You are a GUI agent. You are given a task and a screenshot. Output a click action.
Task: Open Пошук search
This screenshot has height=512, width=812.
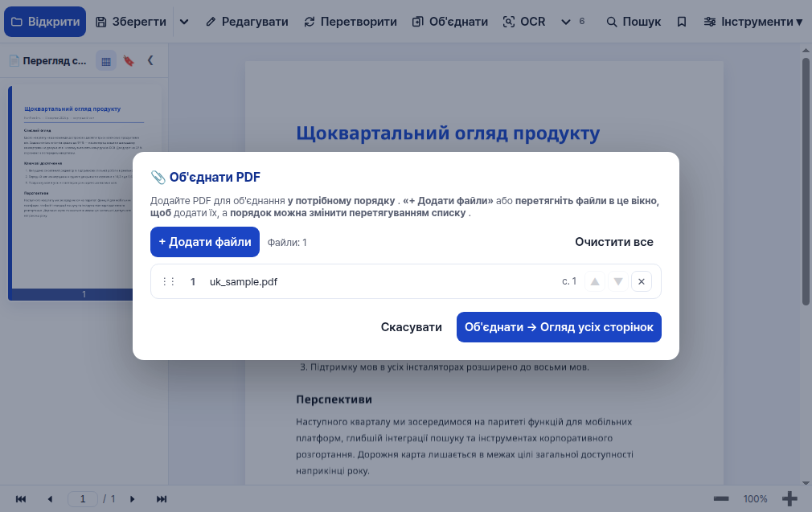[634, 22]
